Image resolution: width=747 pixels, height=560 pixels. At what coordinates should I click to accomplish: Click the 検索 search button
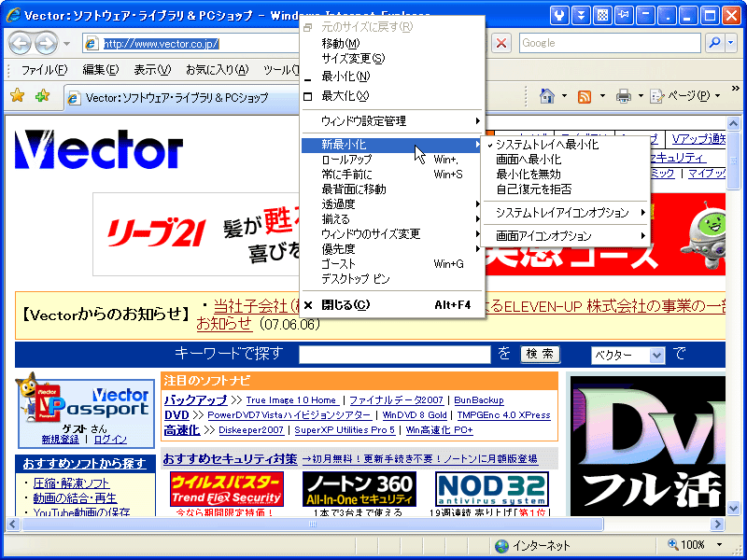click(540, 354)
